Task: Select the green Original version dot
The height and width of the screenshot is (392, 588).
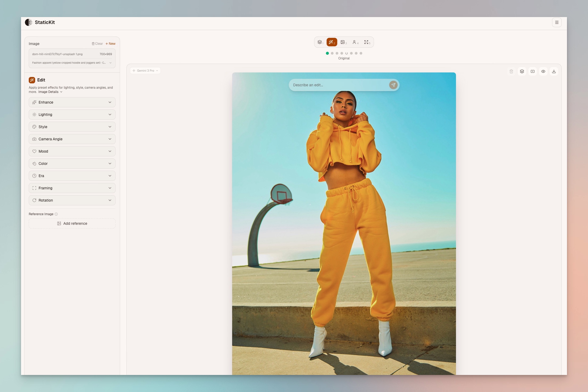Action: 327,53
